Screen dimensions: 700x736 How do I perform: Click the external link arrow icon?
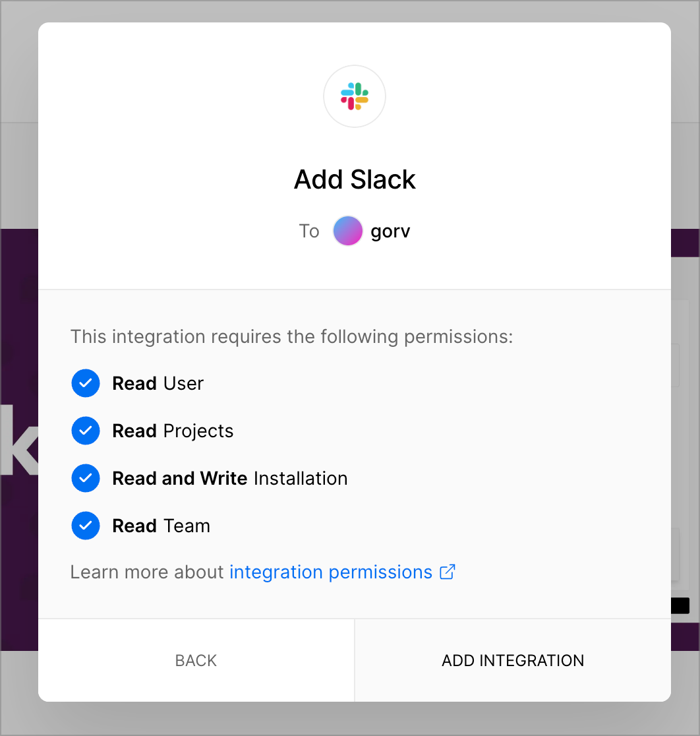coord(447,572)
